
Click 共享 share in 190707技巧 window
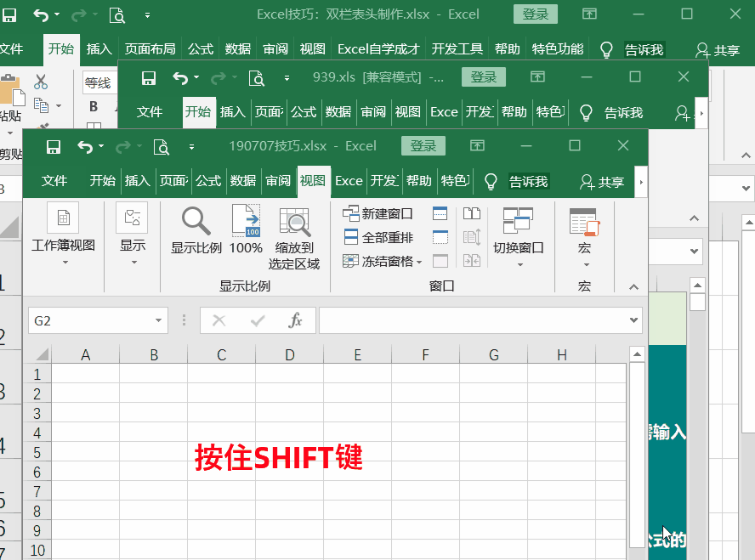click(x=602, y=181)
